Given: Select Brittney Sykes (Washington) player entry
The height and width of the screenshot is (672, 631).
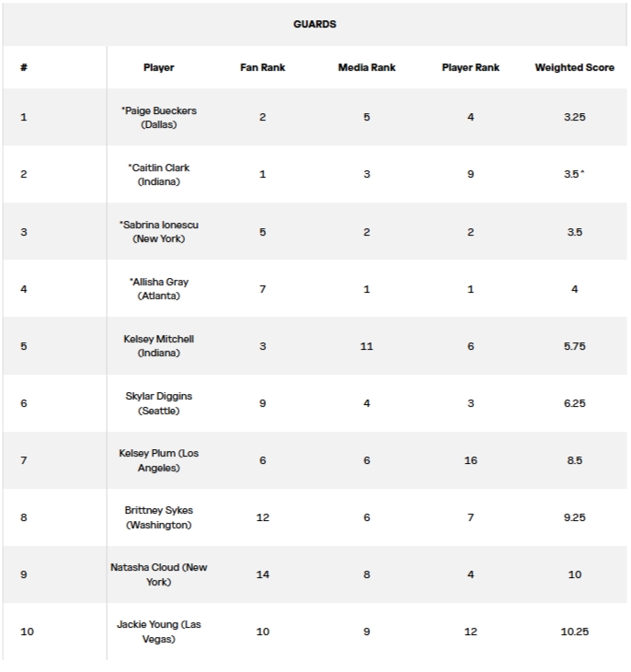Looking at the screenshot, I should pyautogui.click(x=158, y=517).
